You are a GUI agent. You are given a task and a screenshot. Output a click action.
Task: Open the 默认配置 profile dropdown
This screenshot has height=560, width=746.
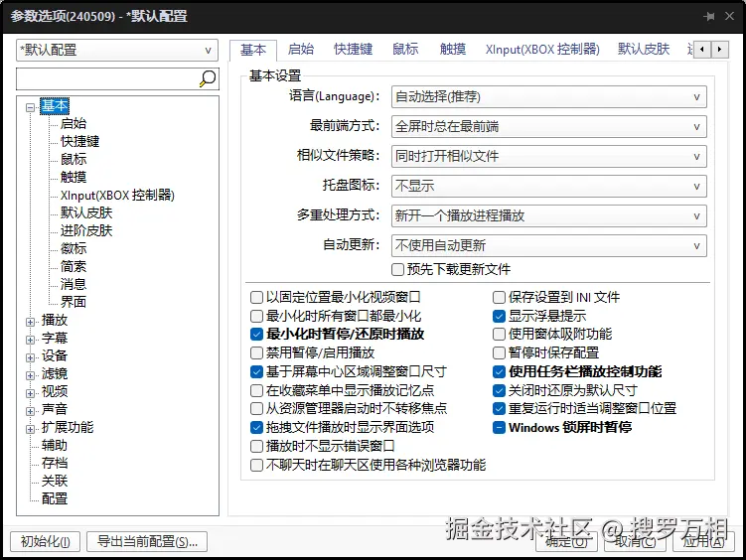point(117,51)
